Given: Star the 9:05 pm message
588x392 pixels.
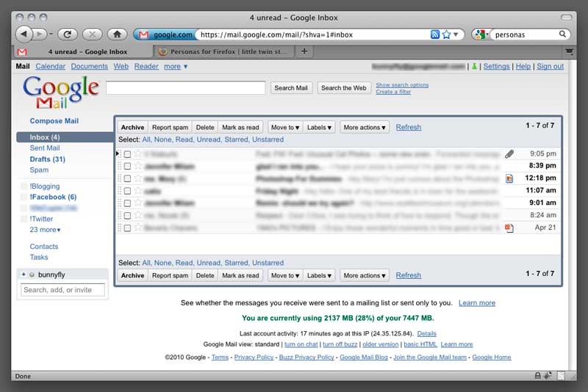Looking at the screenshot, I should [x=138, y=154].
